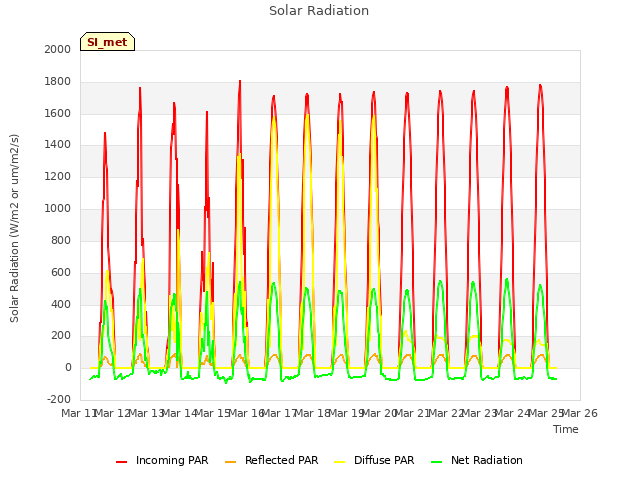Click the 600 y-axis tick label
The width and height of the screenshot is (640, 480).
tap(61, 272)
